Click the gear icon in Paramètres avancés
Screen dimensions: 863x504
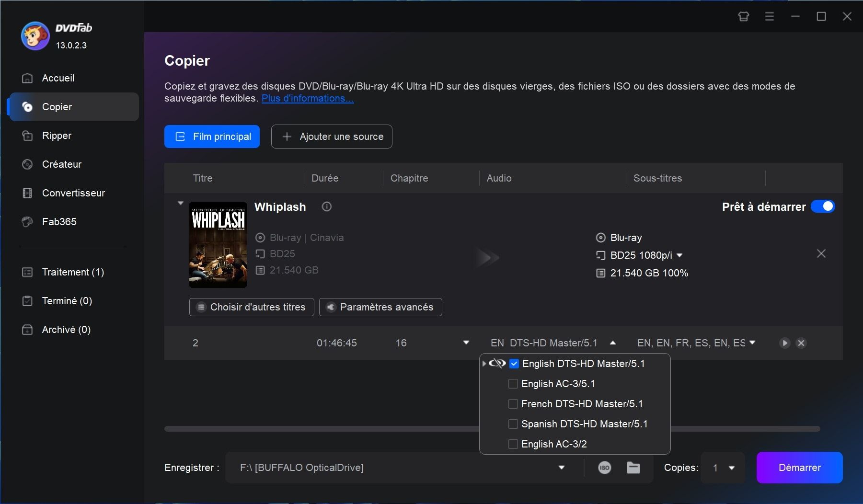pyautogui.click(x=331, y=307)
